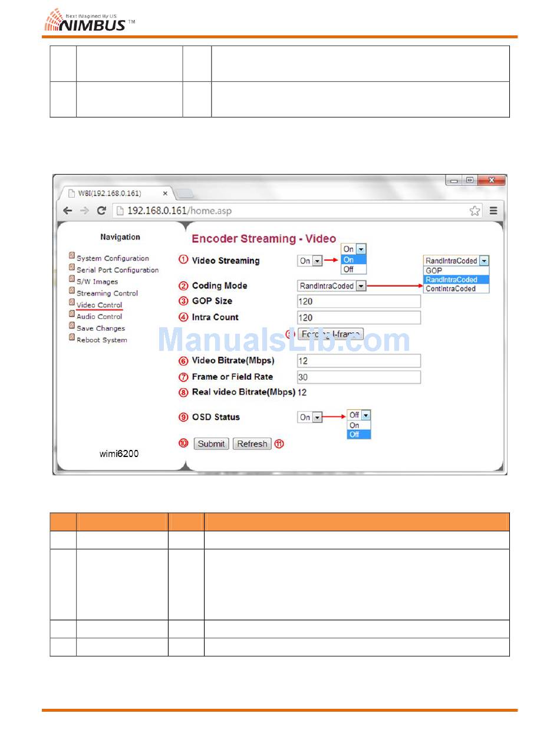The width and height of the screenshot is (560, 743).
Task: Open the Video Streaming On dropdown
Action: click(x=310, y=261)
